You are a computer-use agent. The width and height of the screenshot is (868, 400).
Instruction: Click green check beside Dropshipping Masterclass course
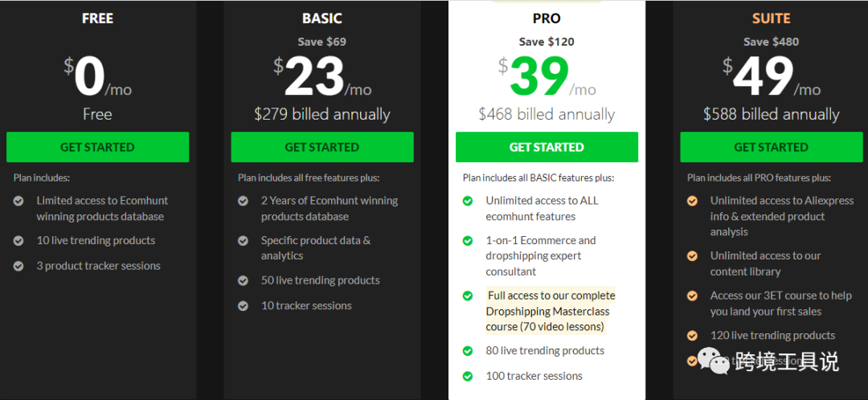[x=468, y=296]
